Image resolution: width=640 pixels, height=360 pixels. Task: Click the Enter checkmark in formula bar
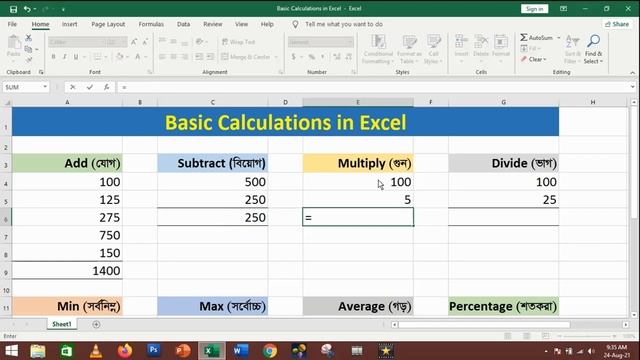pyautogui.click(x=90, y=87)
